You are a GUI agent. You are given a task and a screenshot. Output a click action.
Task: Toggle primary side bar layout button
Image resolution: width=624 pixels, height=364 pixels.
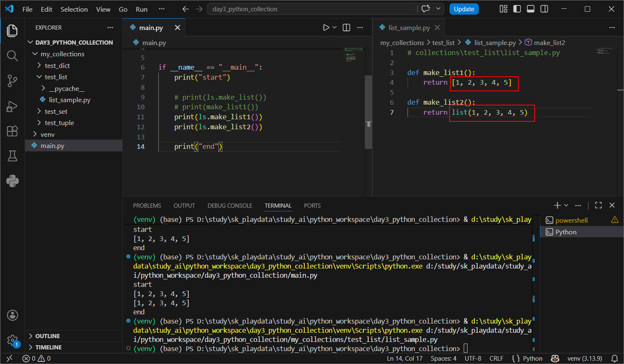pos(517,9)
